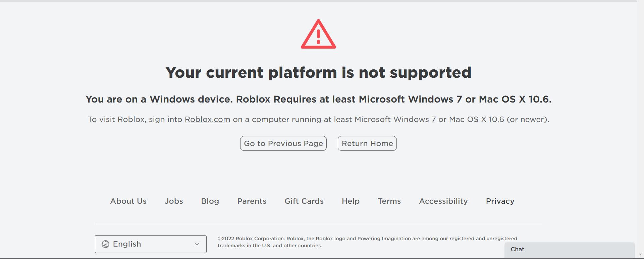644x259 pixels.
Task: Go to Previous Page button
Action: pos(283,143)
